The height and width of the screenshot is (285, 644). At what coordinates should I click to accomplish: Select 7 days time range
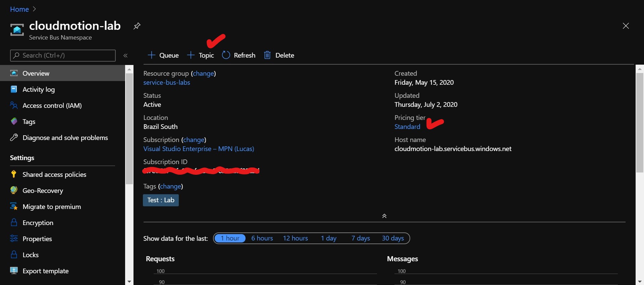click(361, 238)
